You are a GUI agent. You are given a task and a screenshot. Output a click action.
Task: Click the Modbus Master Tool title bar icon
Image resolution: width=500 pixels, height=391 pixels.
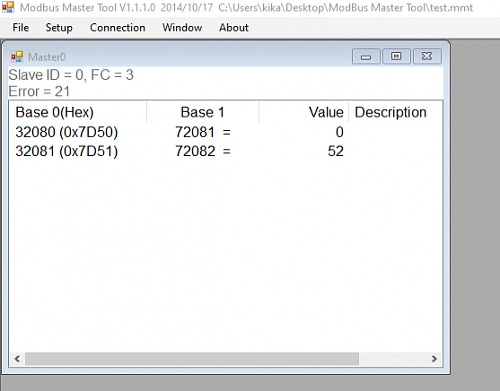pos(8,7)
